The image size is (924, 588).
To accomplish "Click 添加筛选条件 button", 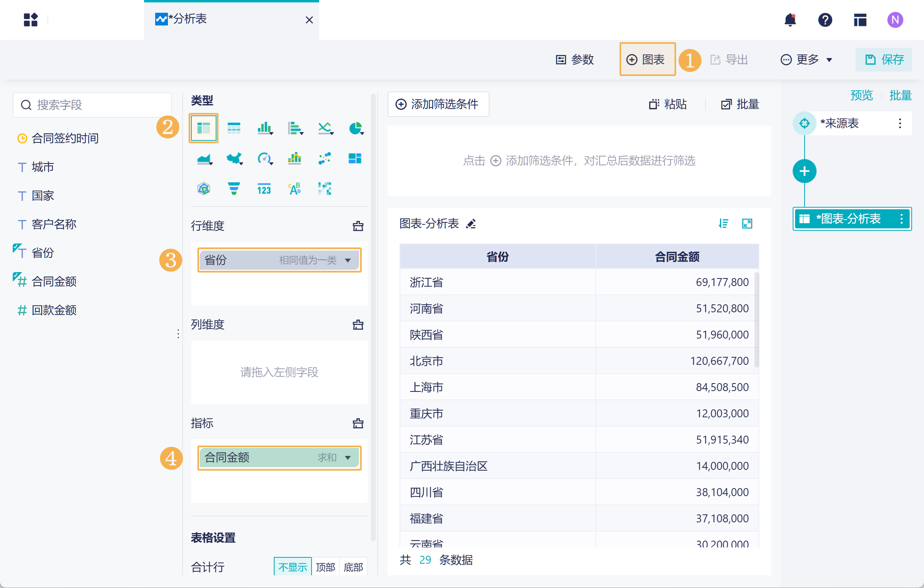I will pos(438,104).
